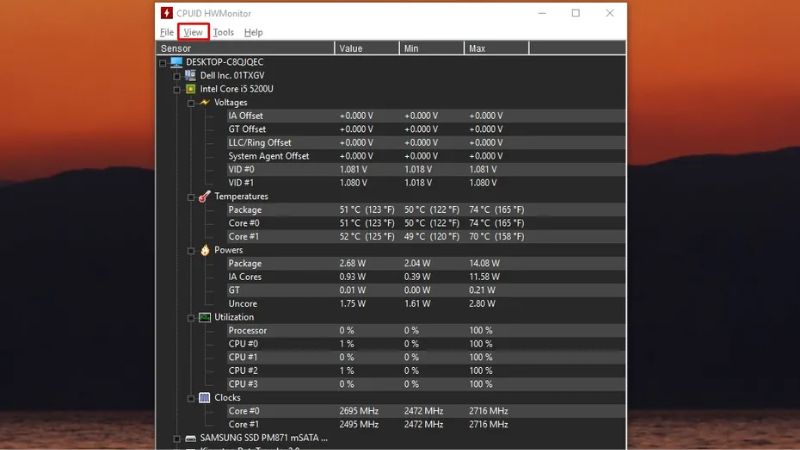The width and height of the screenshot is (800, 450).
Task: Collapse the Clocks group
Action: click(191, 398)
